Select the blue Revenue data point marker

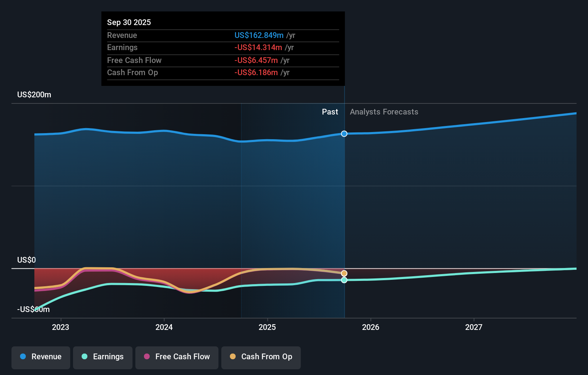[344, 133]
